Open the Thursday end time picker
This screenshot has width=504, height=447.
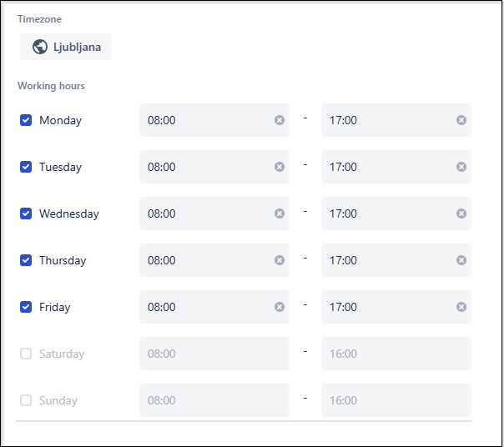click(396, 260)
